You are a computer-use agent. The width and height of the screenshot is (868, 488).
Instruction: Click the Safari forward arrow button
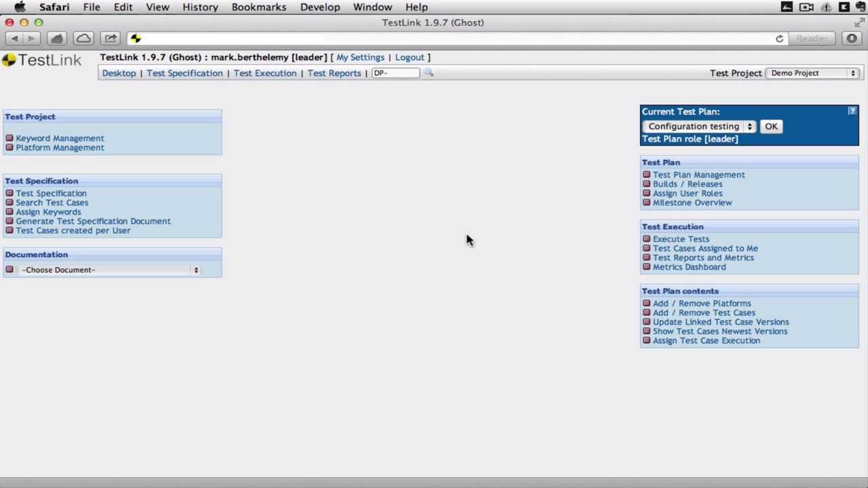[x=32, y=39]
